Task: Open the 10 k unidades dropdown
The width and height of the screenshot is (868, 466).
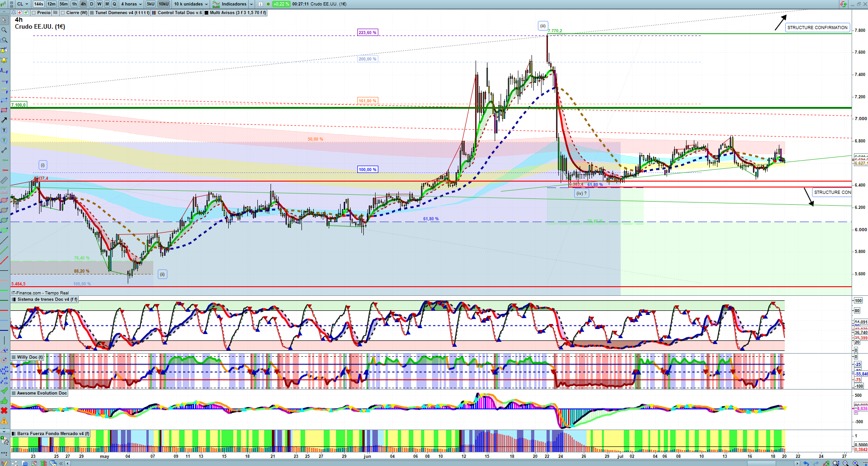Action: tap(191, 4)
